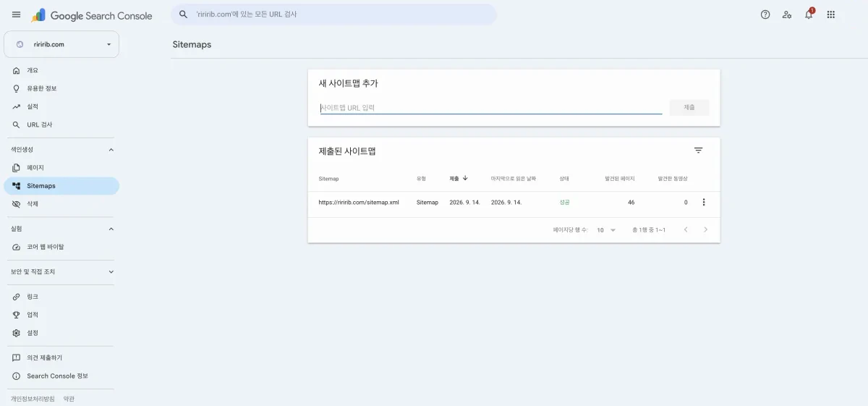This screenshot has width=868, height=406.
Task: Go to next page of sitemap table
Action: pyautogui.click(x=705, y=230)
